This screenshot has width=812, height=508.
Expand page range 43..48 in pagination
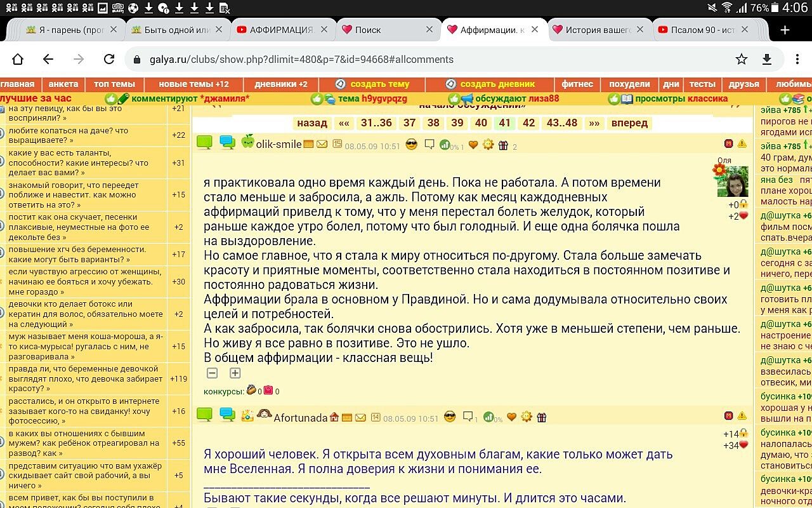562,123
